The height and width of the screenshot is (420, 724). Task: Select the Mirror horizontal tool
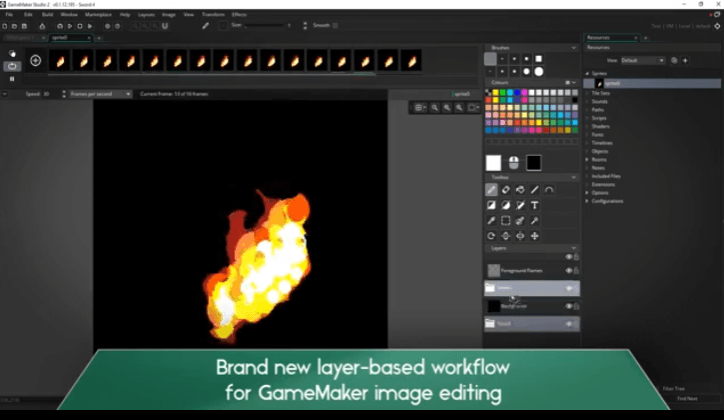(520, 236)
